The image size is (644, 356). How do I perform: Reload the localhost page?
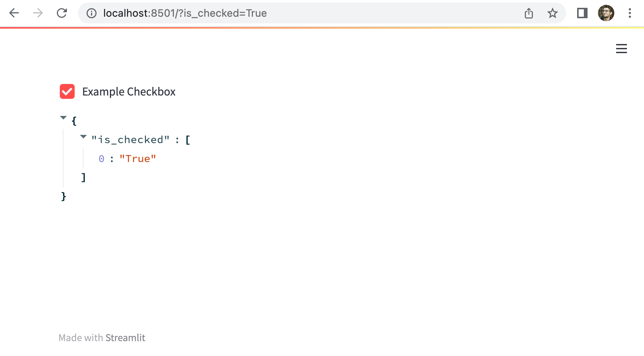tap(62, 13)
